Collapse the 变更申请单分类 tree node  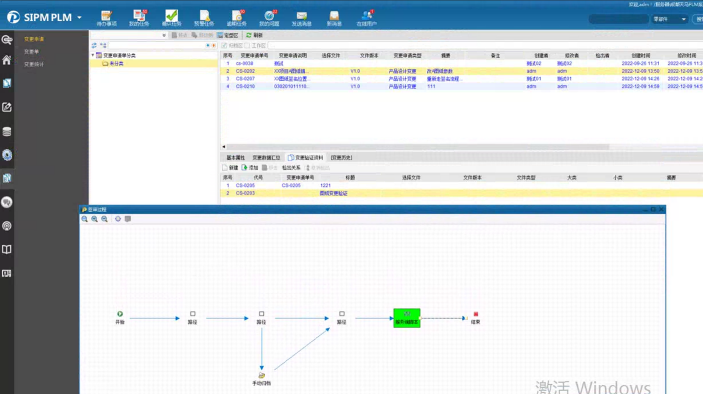coord(93,55)
